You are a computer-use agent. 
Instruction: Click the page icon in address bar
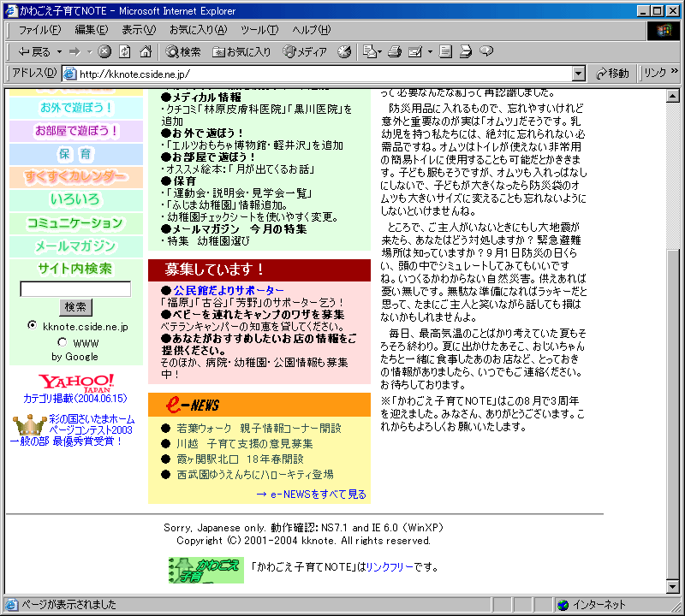pos(70,74)
